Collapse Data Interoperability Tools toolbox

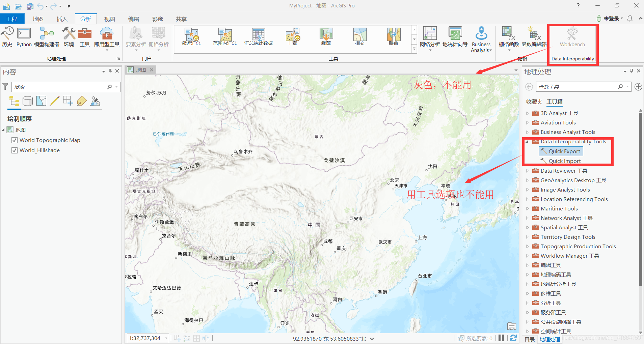pos(527,142)
